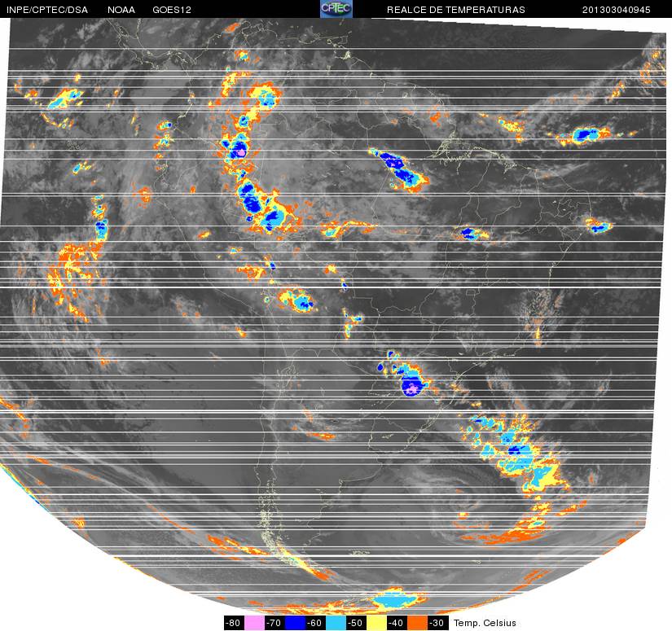The height and width of the screenshot is (631, 672).
Task: Click the REALCE DE TEMPERATURAS title
Action: (x=455, y=10)
